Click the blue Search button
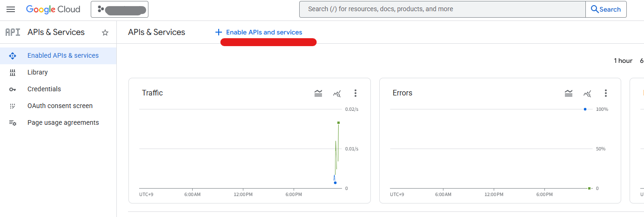 pyautogui.click(x=606, y=9)
